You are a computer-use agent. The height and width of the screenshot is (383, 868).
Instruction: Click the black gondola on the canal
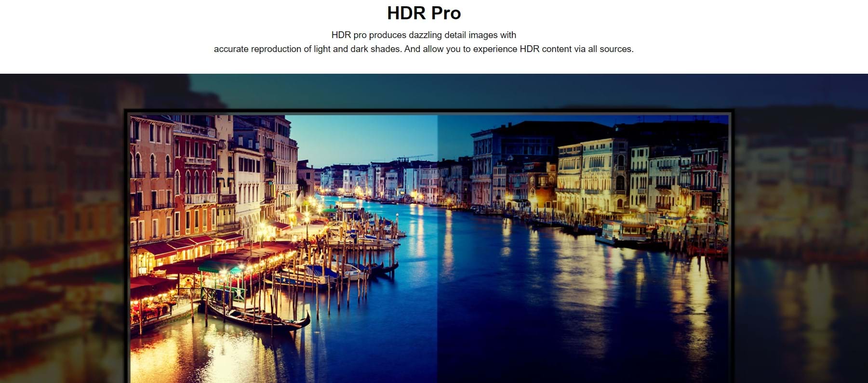click(x=260, y=317)
